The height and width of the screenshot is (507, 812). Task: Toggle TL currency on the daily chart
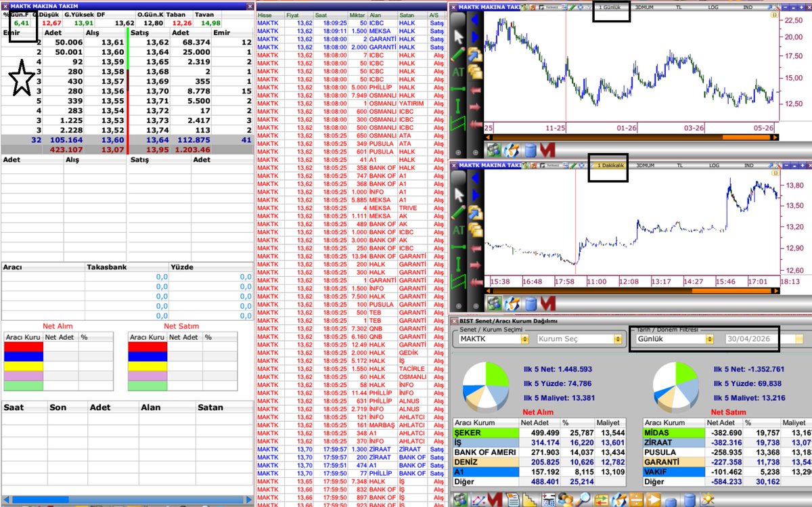point(679,6)
